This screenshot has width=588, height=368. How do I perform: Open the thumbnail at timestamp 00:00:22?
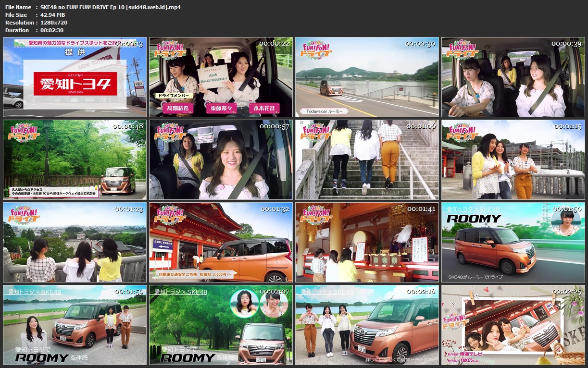click(221, 77)
